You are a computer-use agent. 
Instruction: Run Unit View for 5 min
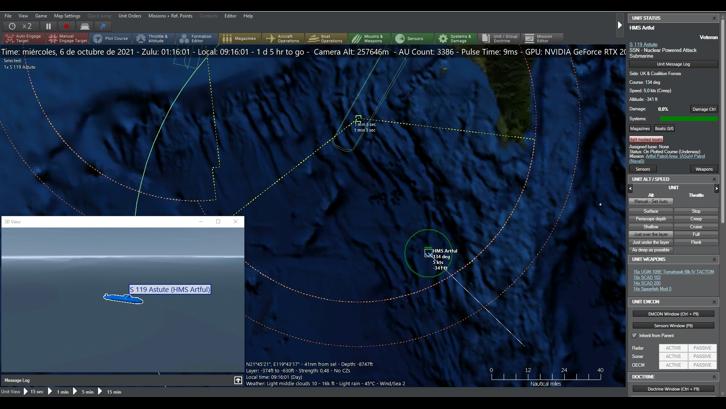click(x=84, y=392)
